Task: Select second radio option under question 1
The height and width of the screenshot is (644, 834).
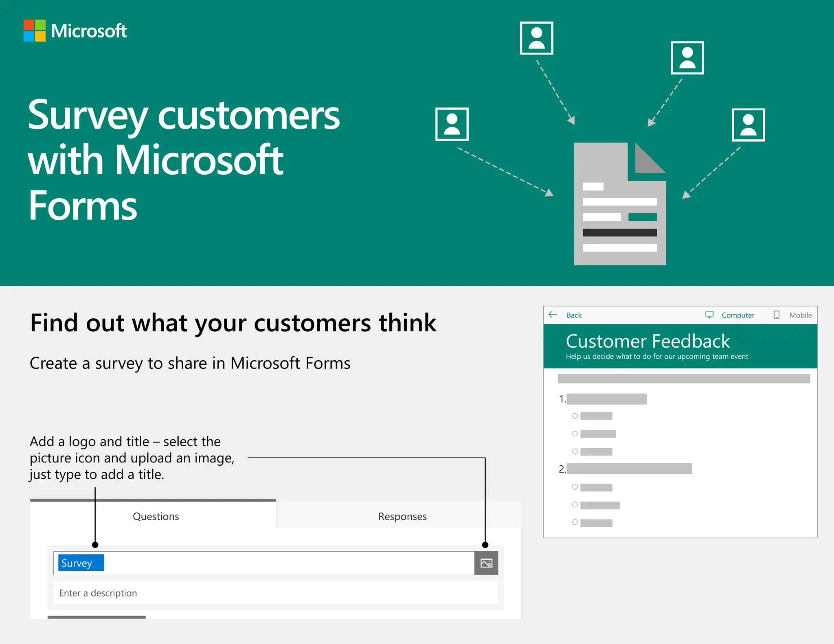Action: coord(575,434)
